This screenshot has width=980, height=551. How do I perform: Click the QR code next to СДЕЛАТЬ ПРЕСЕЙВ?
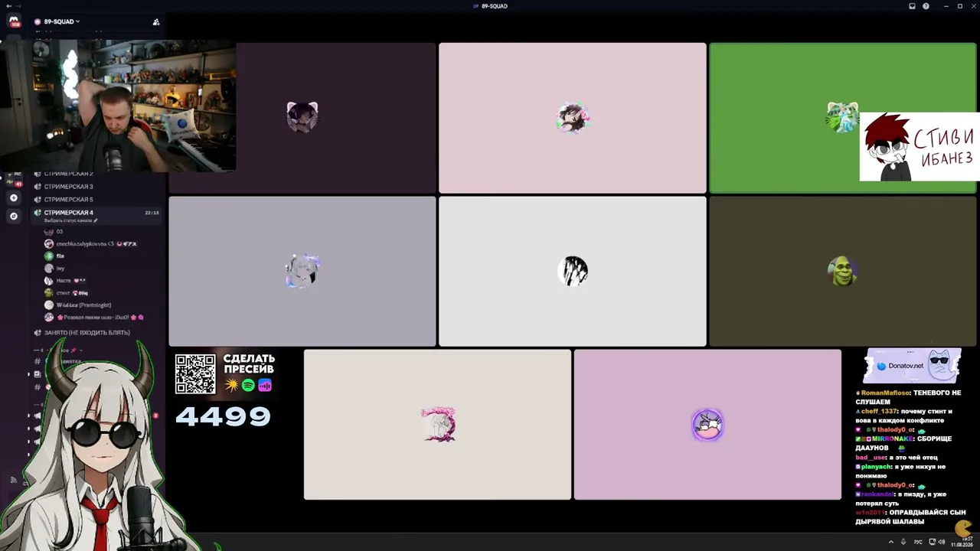(195, 373)
